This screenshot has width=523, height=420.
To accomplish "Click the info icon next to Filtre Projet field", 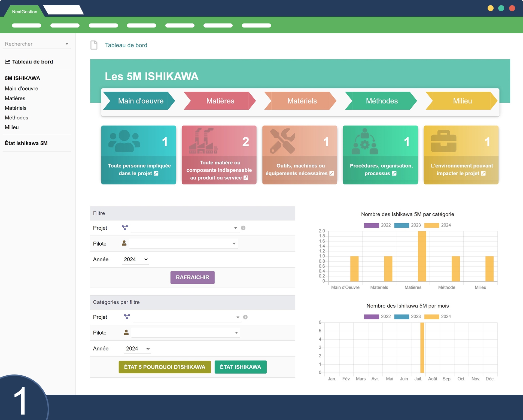I will pos(243,228).
